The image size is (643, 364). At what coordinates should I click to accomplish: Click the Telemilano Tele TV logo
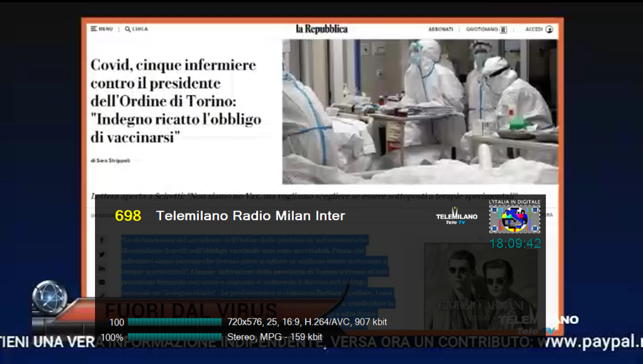click(456, 216)
